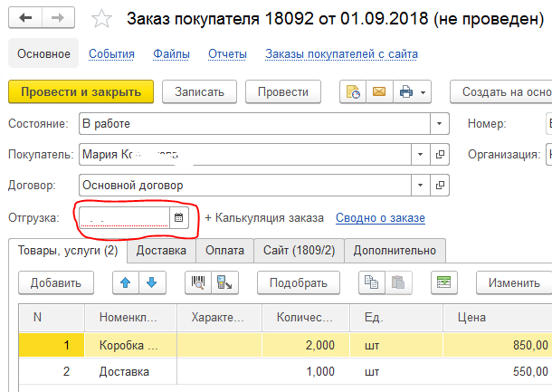The width and height of the screenshot is (552, 392).
Task: Move row down with blue arrow
Action: coord(151,282)
